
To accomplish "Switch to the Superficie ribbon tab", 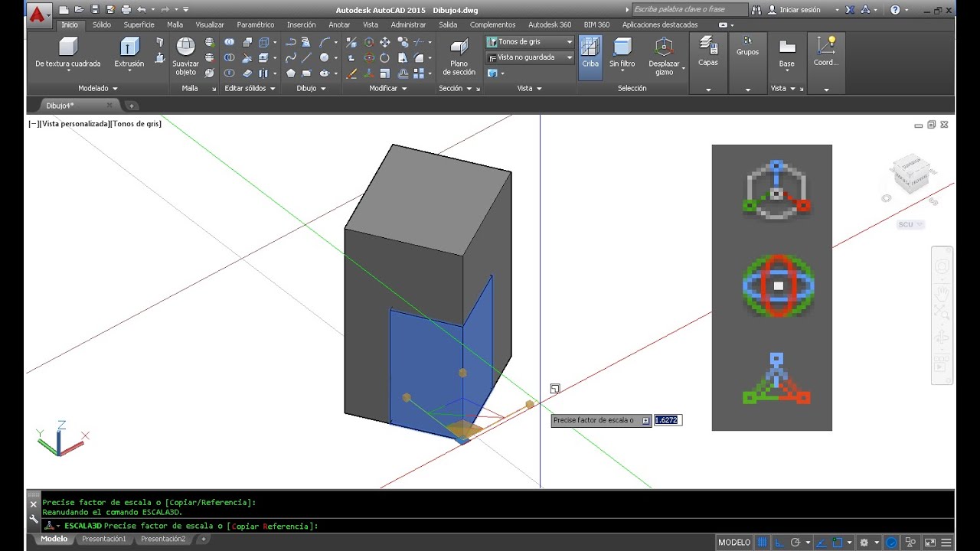I will [139, 24].
